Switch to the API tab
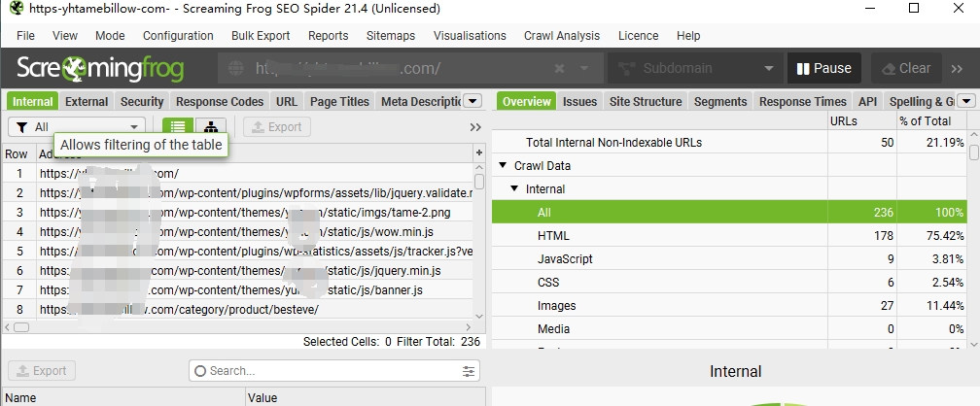 point(867,101)
